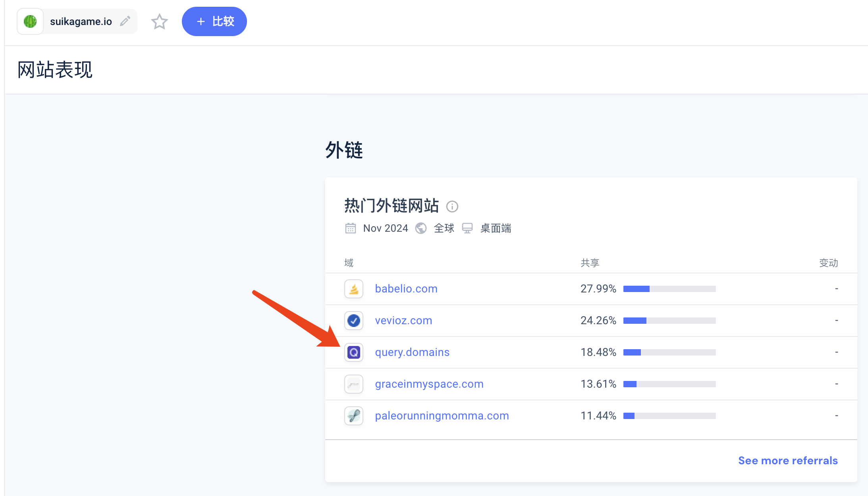The image size is (868, 496).
Task: Click the 18.48% share value
Action: (598, 352)
